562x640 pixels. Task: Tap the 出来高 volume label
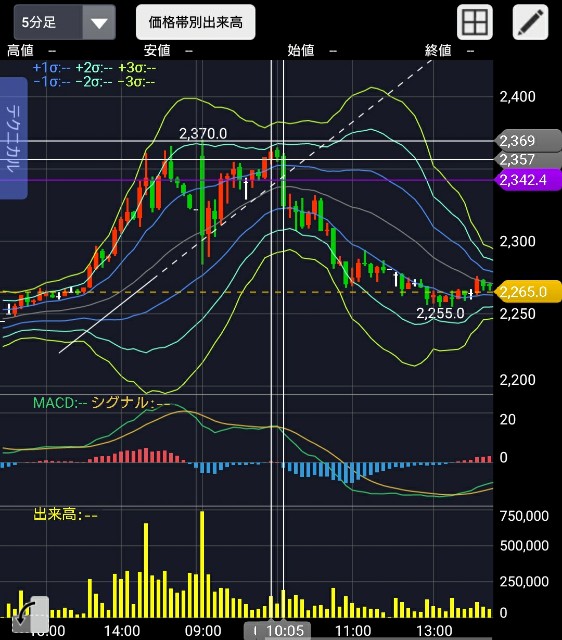(65, 515)
